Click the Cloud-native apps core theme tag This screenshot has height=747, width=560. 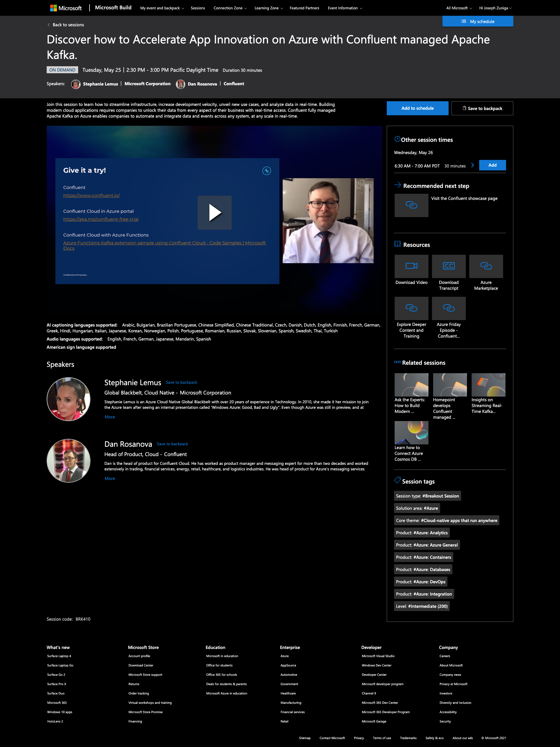446,520
